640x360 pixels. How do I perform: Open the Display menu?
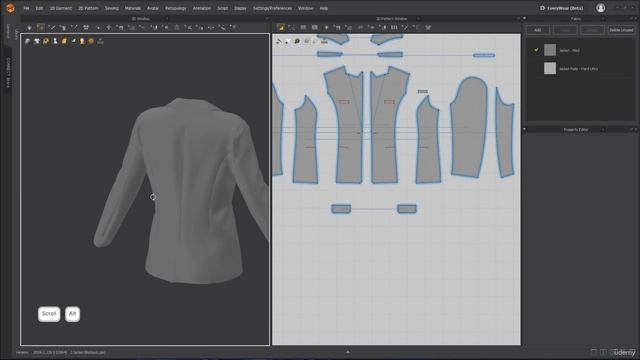click(240, 8)
